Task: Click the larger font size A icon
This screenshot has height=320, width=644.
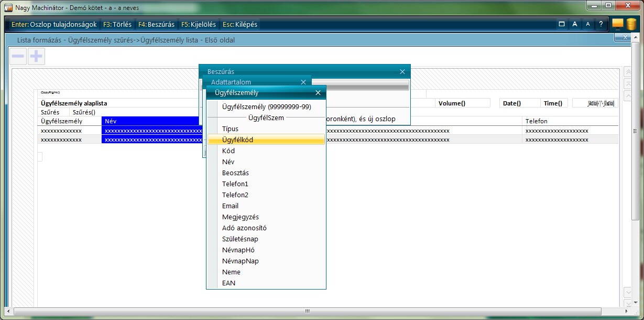Action: pos(574,24)
